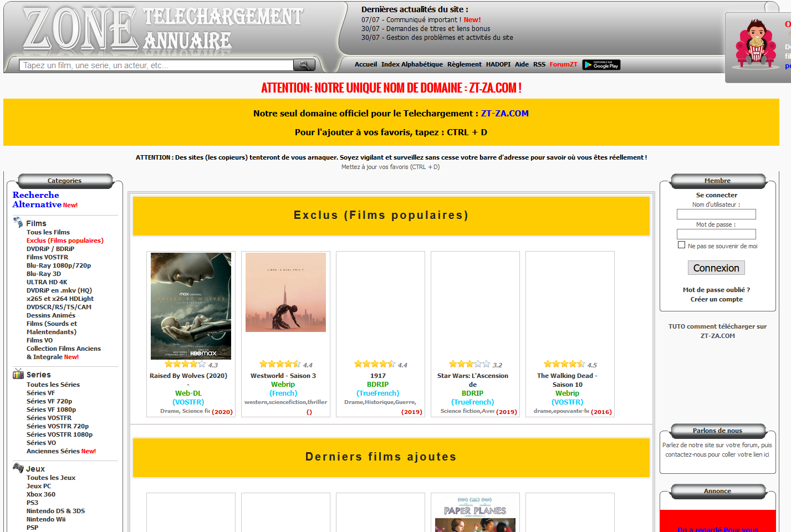This screenshot has width=791, height=532.
Task: Click "Gestion des problèmes" news item
Action: [437, 37]
